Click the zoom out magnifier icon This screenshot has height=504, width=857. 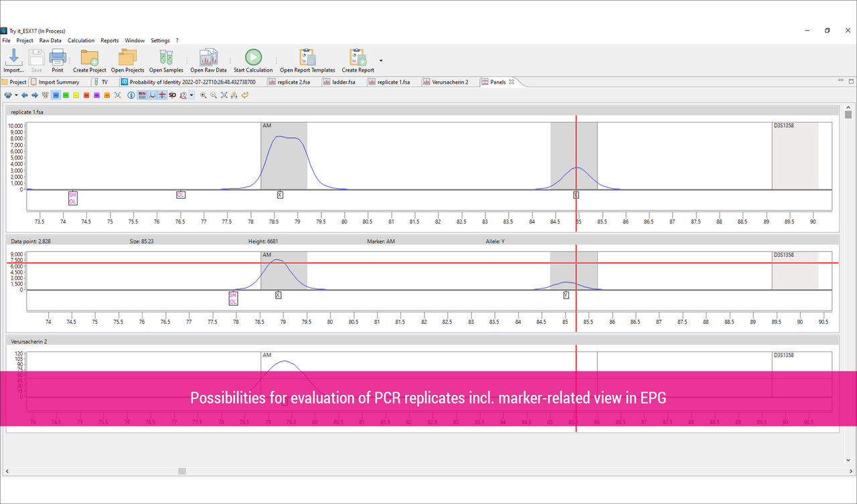[214, 95]
